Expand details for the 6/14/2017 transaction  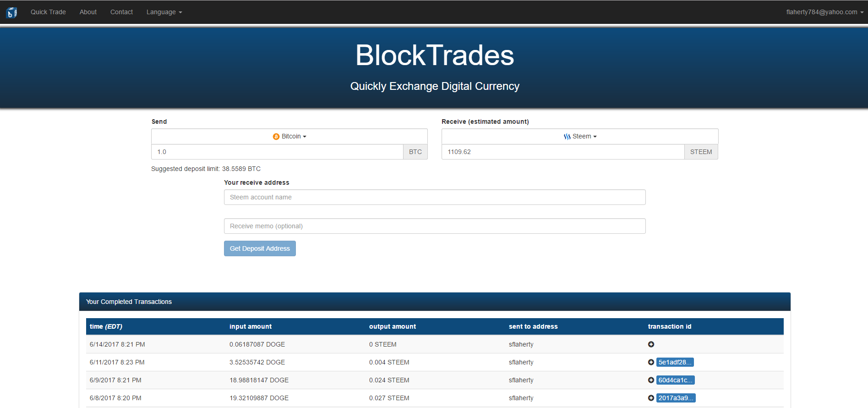pos(651,344)
